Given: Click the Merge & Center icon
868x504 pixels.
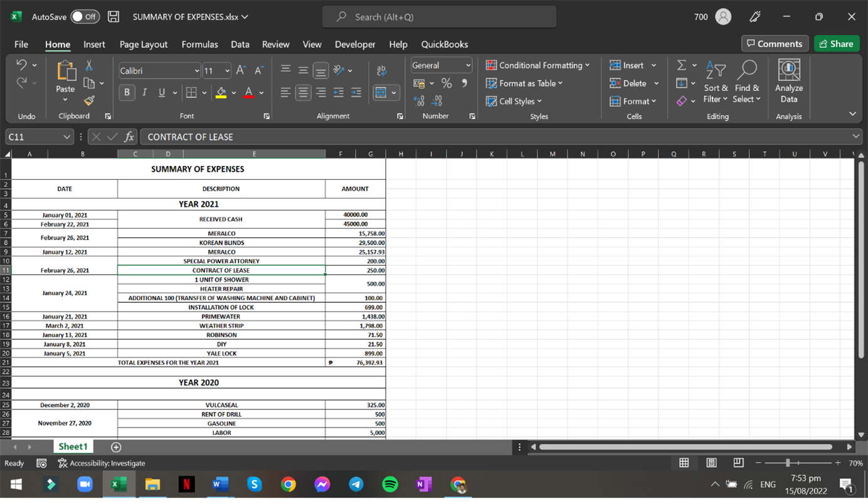Looking at the screenshot, I should click(381, 93).
